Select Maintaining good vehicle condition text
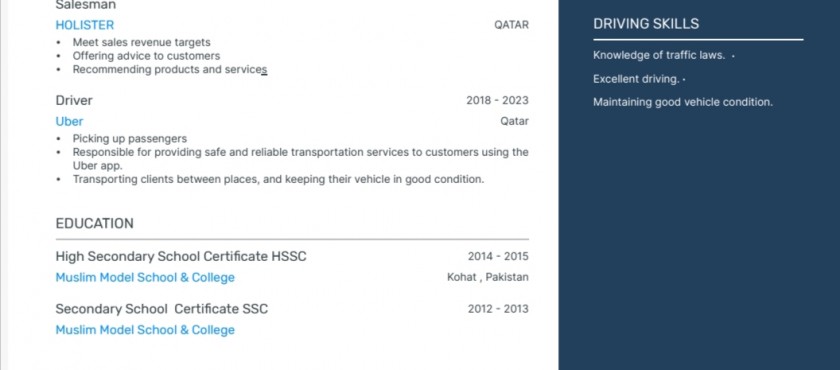This screenshot has height=370, width=840. pyautogui.click(x=683, y=102)
